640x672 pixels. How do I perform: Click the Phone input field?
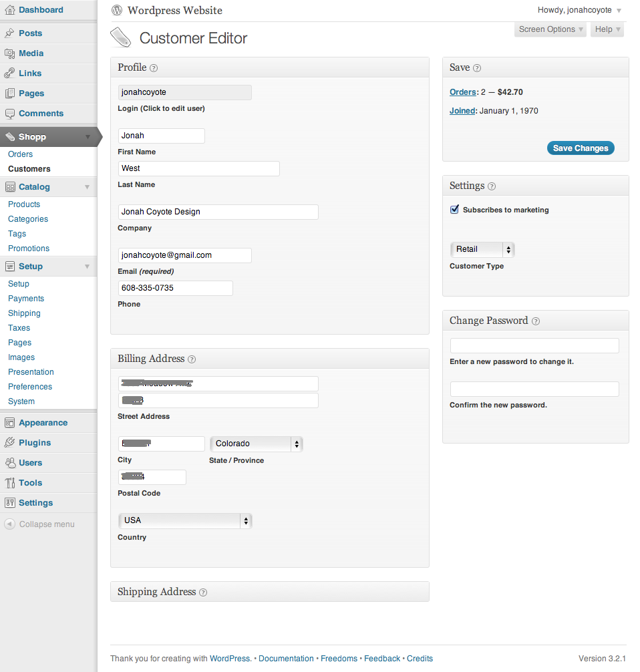175,288
